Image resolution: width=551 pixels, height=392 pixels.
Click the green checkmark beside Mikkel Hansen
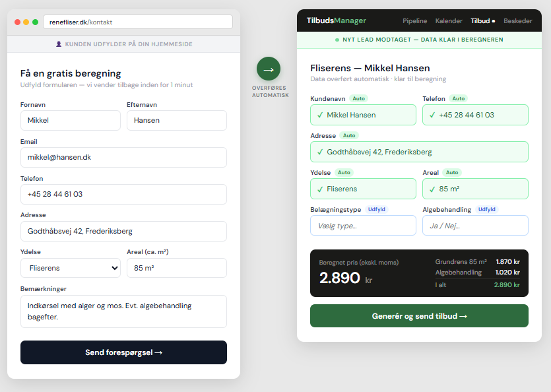pyautogui.click(x=321, y=114)
